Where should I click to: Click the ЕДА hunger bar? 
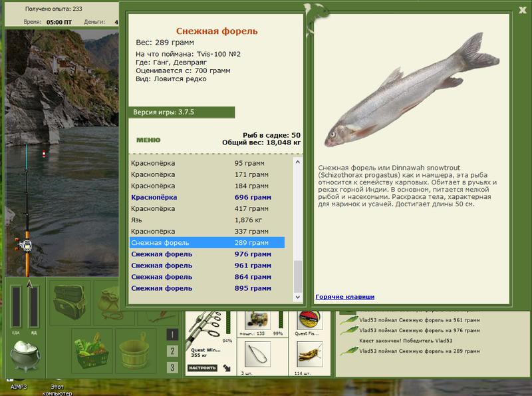tap(16, 307)
